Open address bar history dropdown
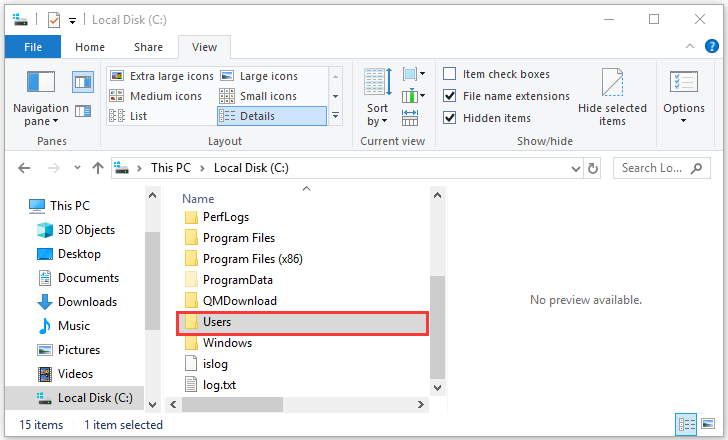Viewport: 728px width, 440px height. [x=576, y=168]
